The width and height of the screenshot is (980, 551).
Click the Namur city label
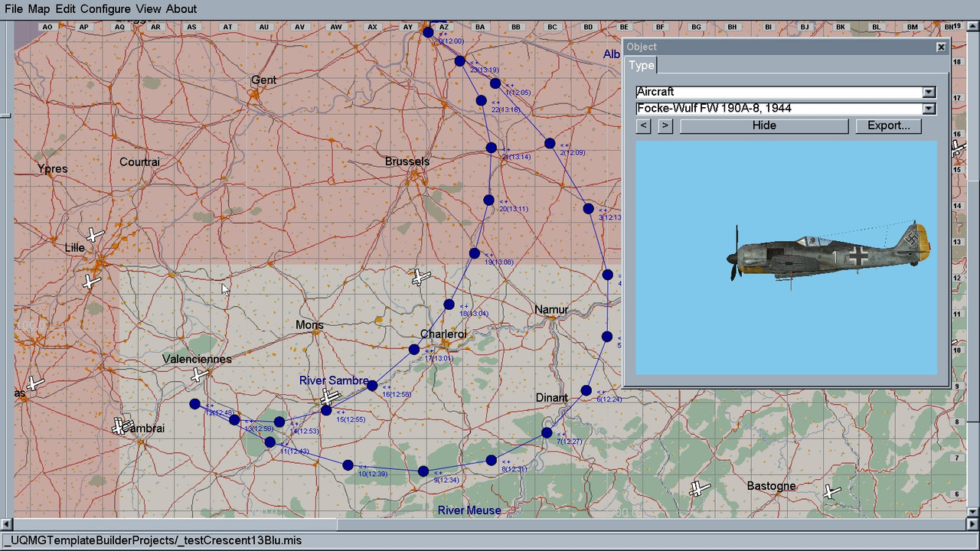[x=551, y=310]
